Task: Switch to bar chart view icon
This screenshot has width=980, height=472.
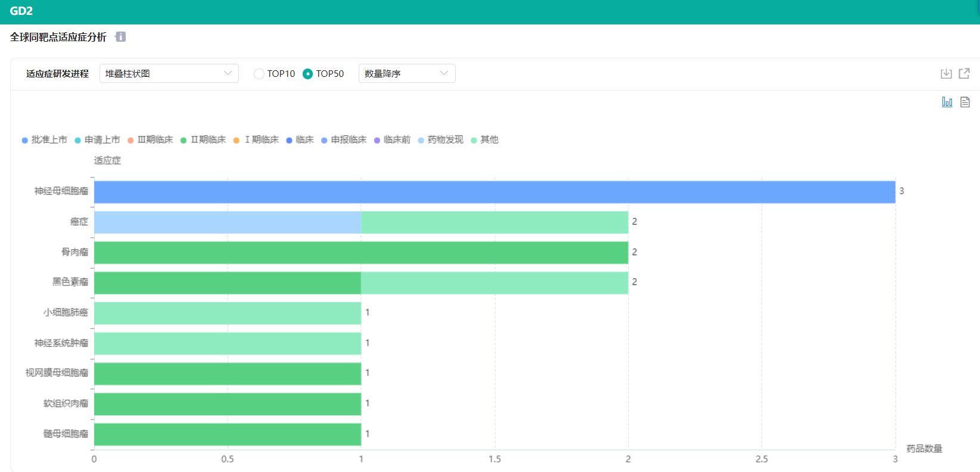Action: pyautogui.click(x=947, y=102)
